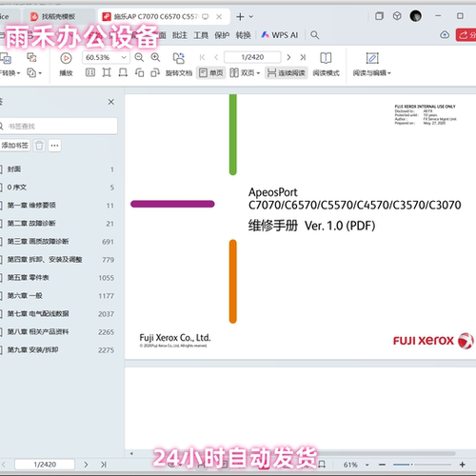Click the cloud upload icon

click(445, 35)
